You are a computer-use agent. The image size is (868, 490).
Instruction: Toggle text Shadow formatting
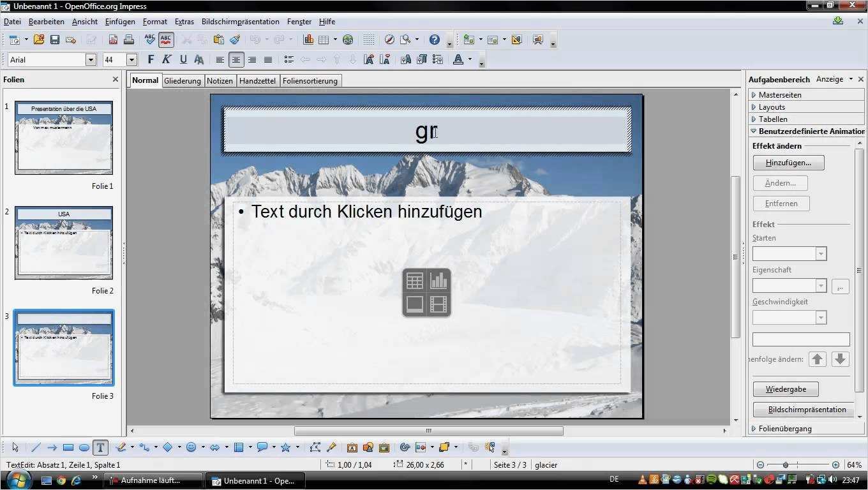(x=199, y=59)
